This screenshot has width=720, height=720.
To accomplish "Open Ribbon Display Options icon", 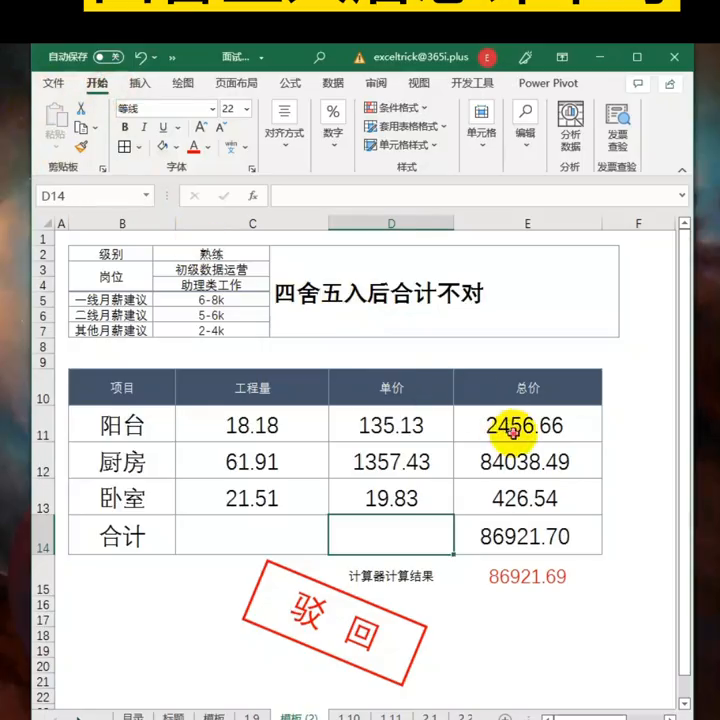I will [x=562, y=57].
